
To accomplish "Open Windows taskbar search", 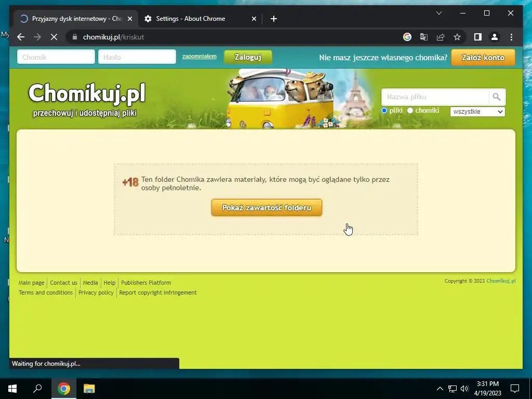I will (37, 388).
